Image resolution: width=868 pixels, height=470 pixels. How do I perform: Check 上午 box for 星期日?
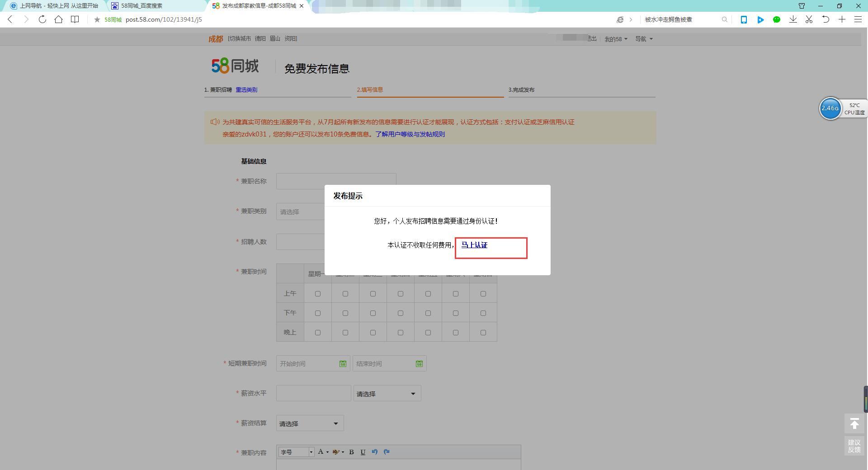point(483,294)
